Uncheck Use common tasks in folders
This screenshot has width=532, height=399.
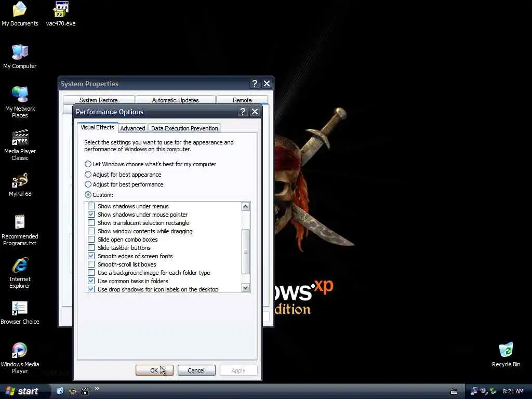tap(91, 281)
